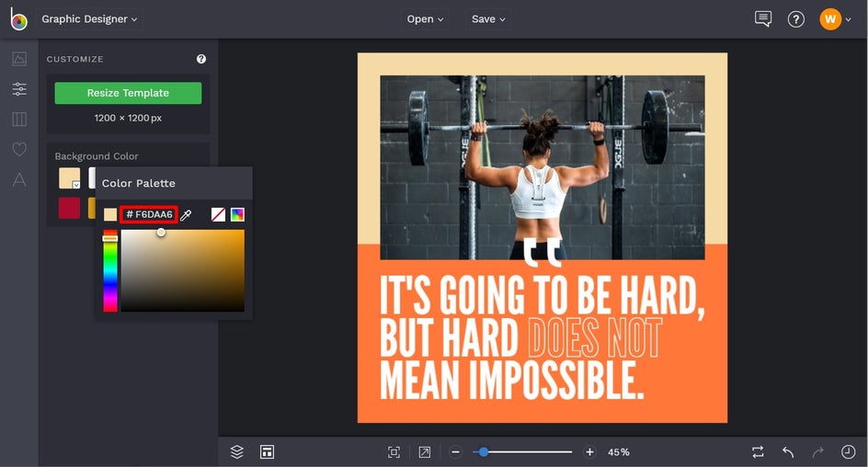868x467 pixels.
Task: Select the Customize sliders sidebar icon
Action: point(19,88)
